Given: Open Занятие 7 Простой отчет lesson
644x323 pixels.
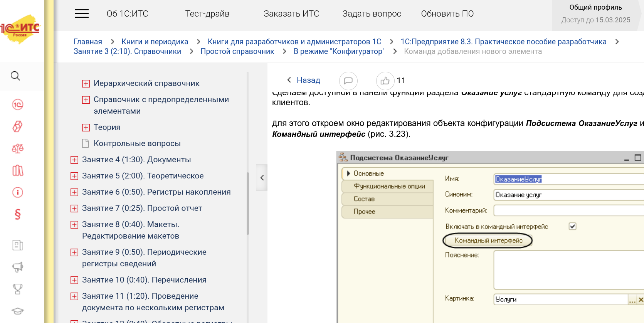Looking at the screenshot, I should pyautogui.click(x=142, y=208).
